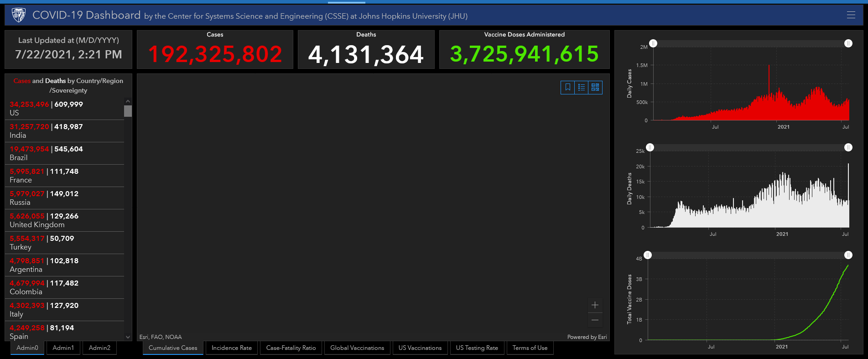Viewport: 868px width, 359px height.
Task: Select the India row in the country list
Action: (64, 131)
